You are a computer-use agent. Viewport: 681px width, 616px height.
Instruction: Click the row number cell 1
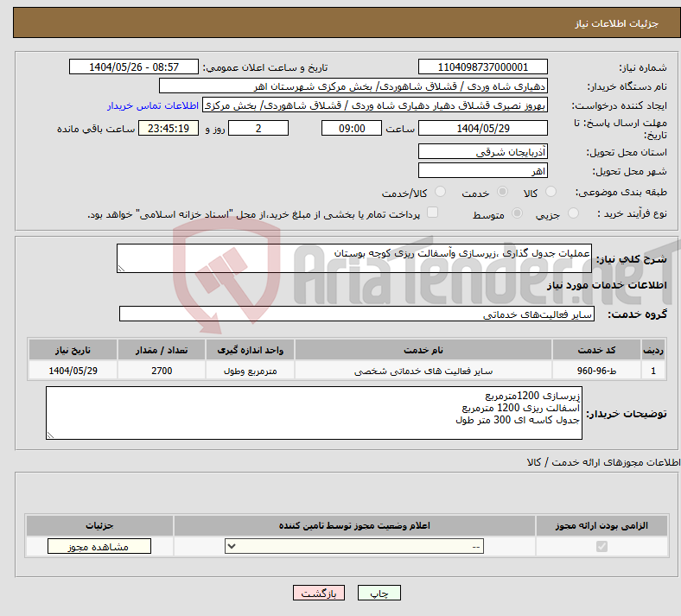pyautogui.click(x=653, y=371)
